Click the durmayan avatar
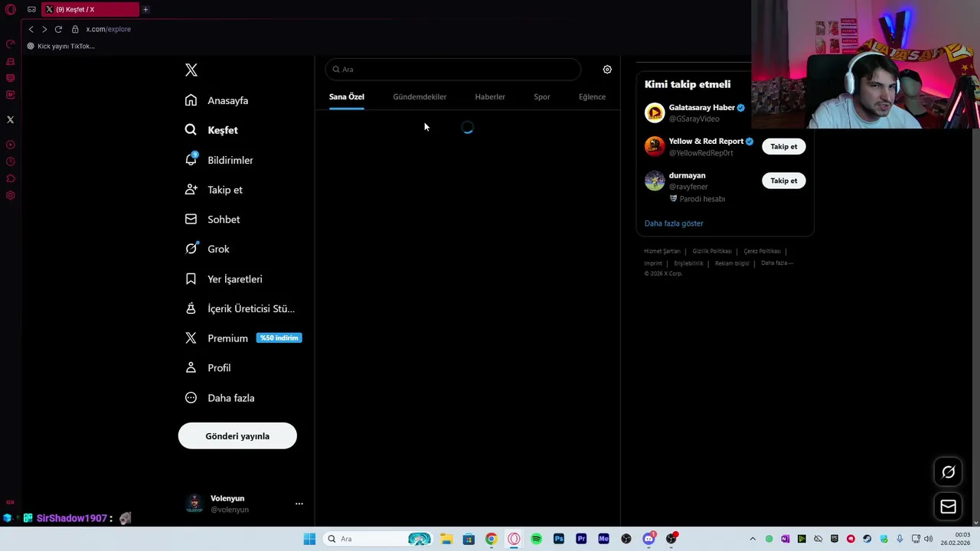This screenshot has height=551, width=980. (x=655, y=181)
